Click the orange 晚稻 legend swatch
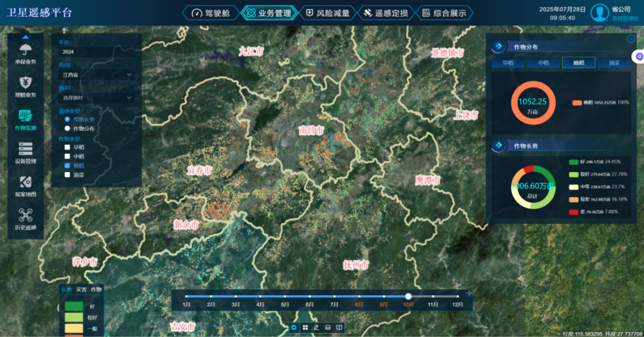 click(577, 102)
